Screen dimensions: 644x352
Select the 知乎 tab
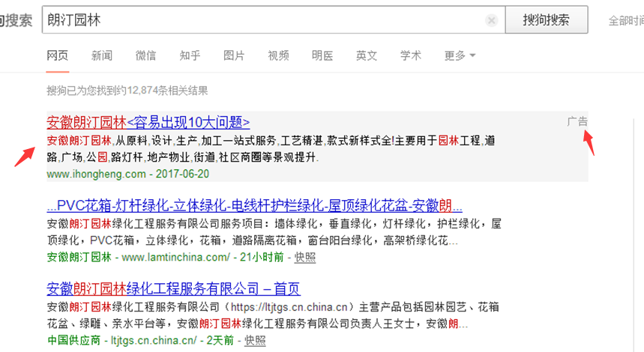[x=190, y=55]
